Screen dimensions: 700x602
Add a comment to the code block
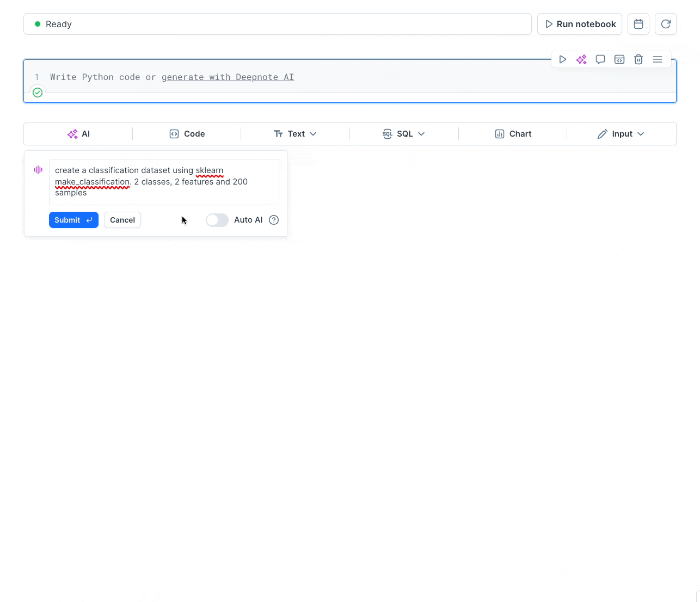click(x=600, y=59)
